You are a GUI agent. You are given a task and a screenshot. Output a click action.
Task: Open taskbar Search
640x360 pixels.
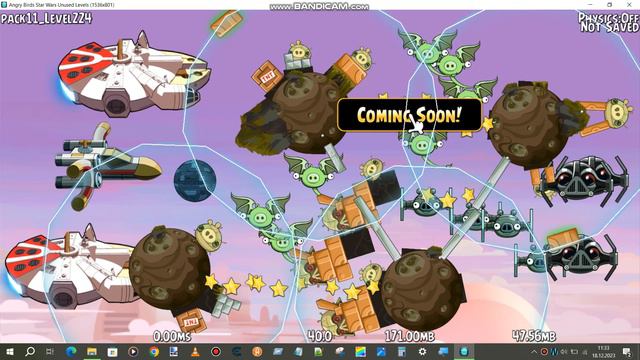(x=30, y=351)
